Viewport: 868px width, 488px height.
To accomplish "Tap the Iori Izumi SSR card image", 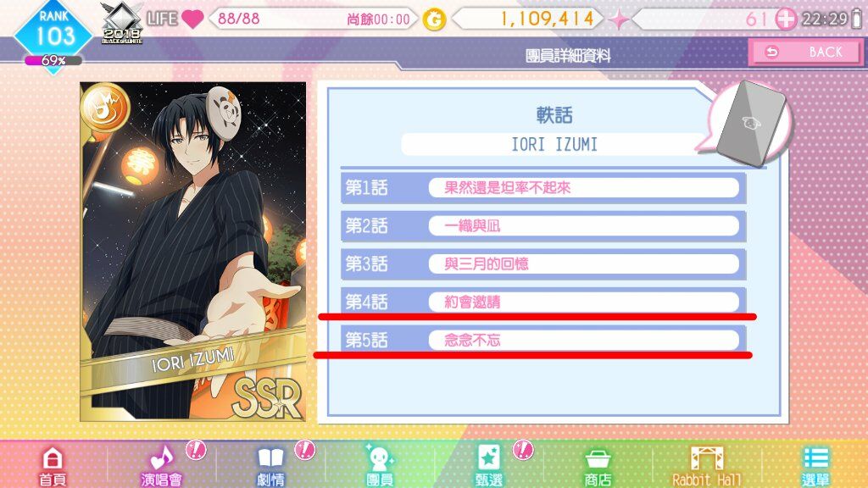I will tap(192, 252).
